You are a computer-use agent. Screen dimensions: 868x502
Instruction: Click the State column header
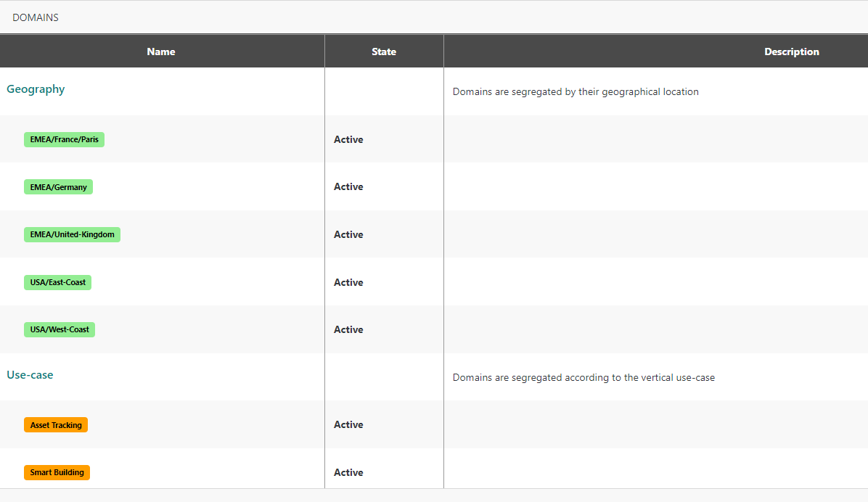click(x=384, y=52)
